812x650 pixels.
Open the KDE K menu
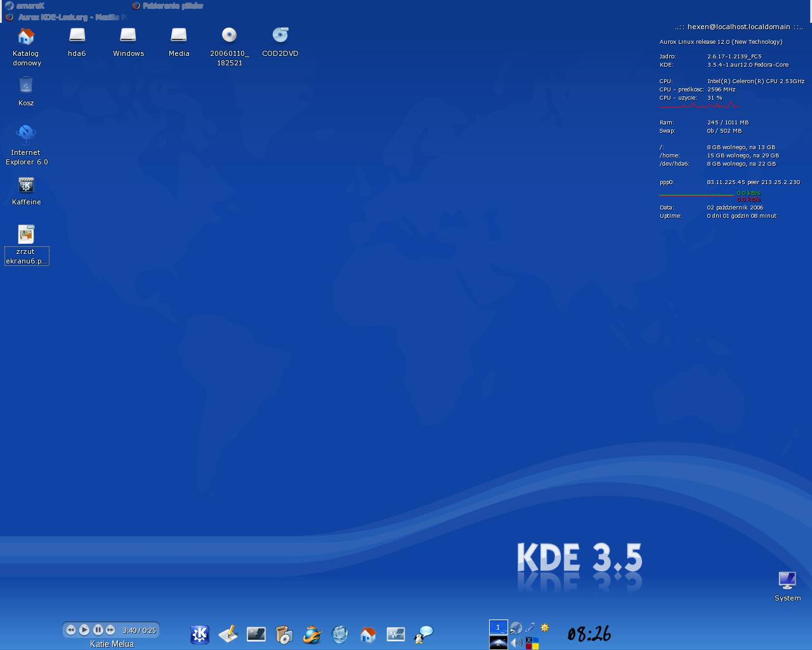[200, 634]
